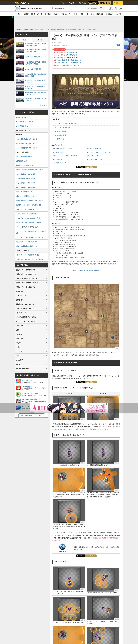
Task: Open pickup link 攻略トップページ
Action: click(x=32, y=117)
